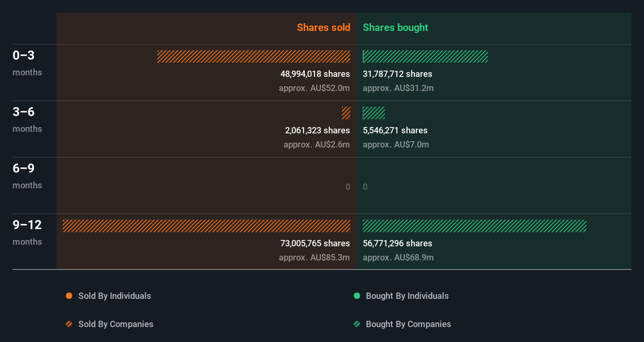Click the green Bought By Individuals legend dot
This screenshot has height=342, width=644.
tap(357, 296)
